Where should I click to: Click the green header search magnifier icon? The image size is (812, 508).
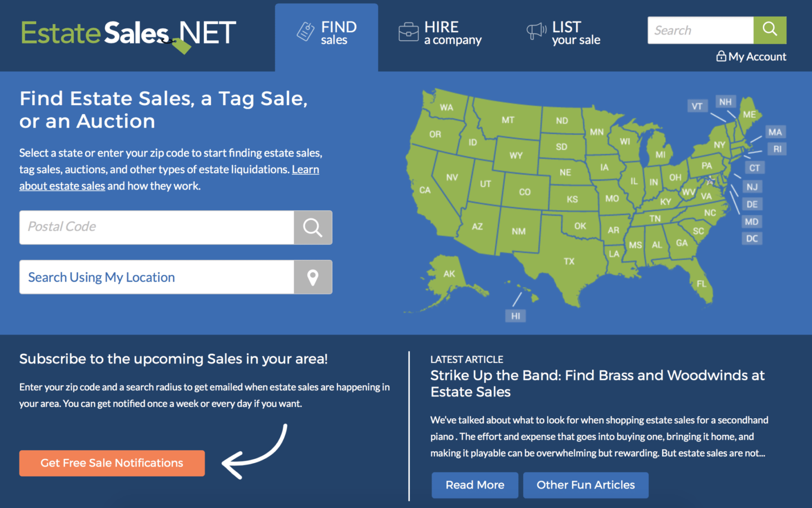coord(770,30)
